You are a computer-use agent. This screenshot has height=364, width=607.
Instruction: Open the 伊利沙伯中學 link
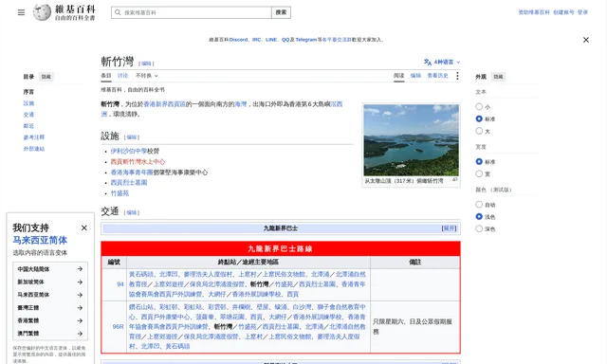point(129,151)
